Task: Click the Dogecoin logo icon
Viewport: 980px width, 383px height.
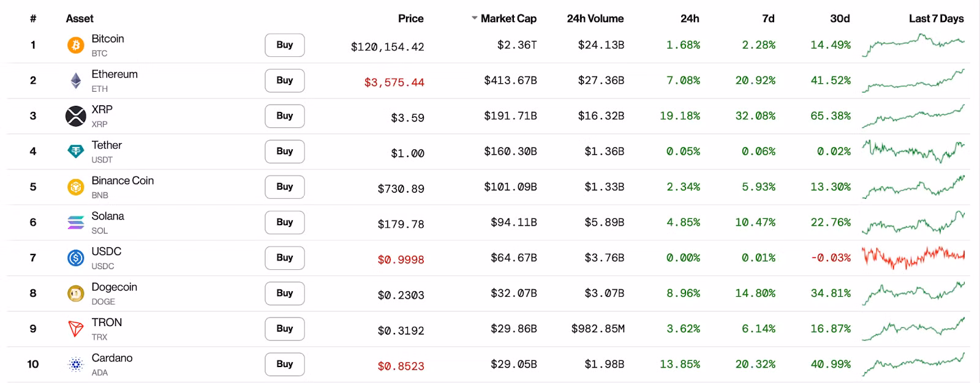Action: pos(75,294)
